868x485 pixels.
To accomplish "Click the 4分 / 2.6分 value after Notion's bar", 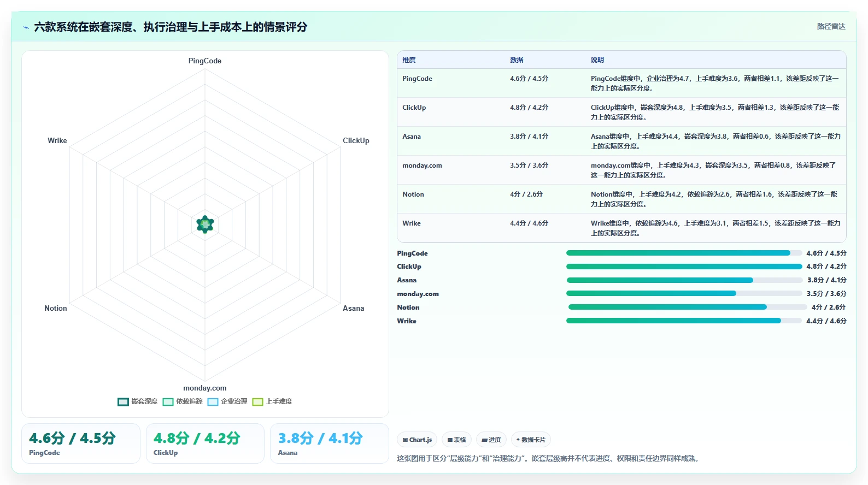I will tap(829, 307).
